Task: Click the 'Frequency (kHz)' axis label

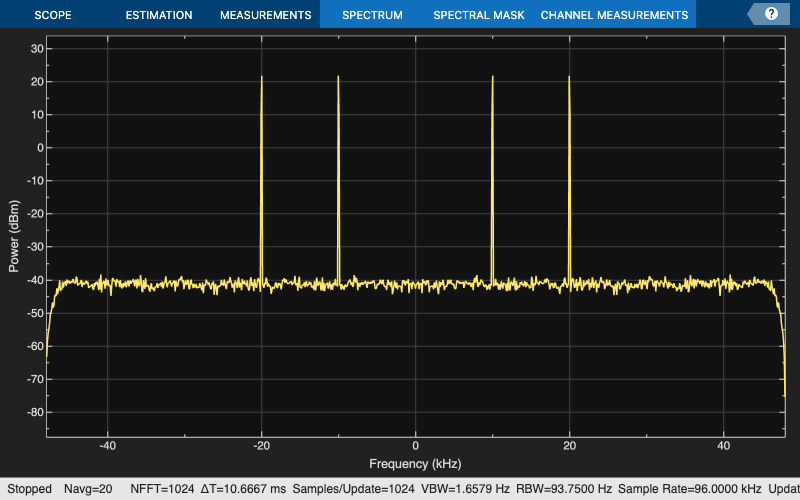Action: [415, 464]
